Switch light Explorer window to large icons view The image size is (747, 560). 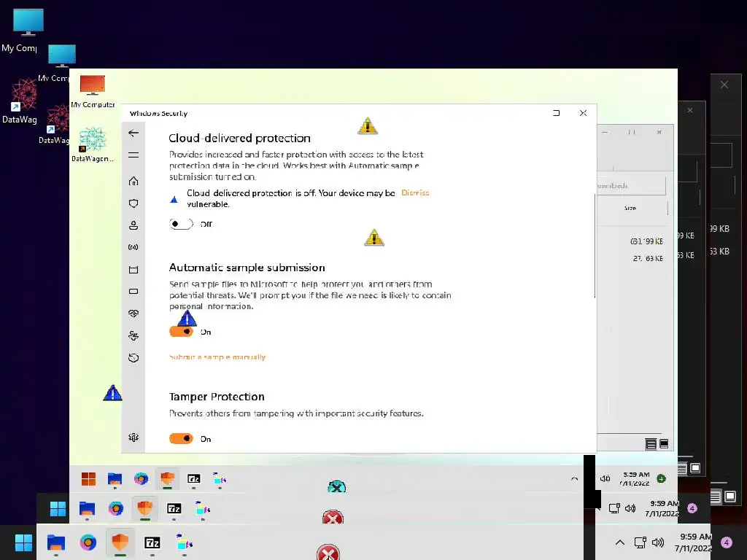click(664, 444)
